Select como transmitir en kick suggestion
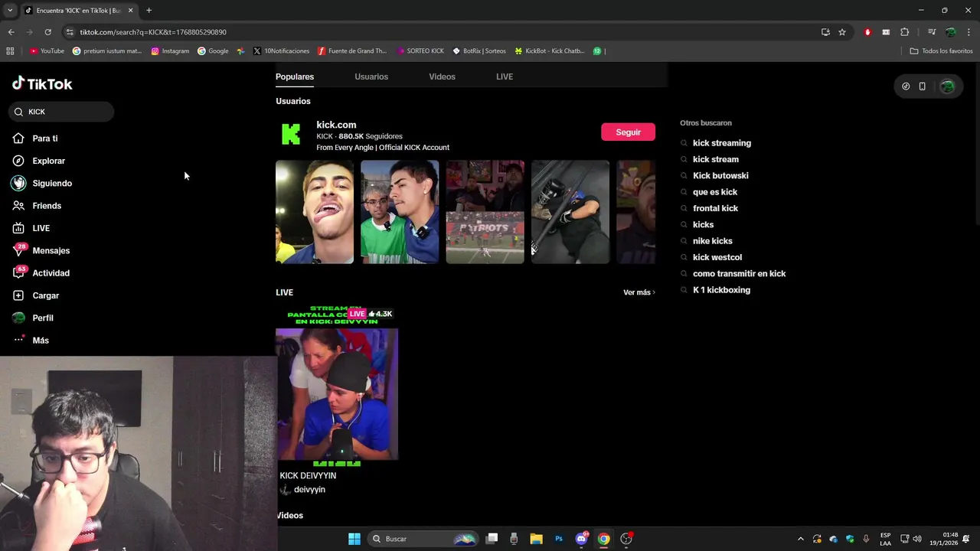Viewport: 980px width, 551px height. click(739, 274)
